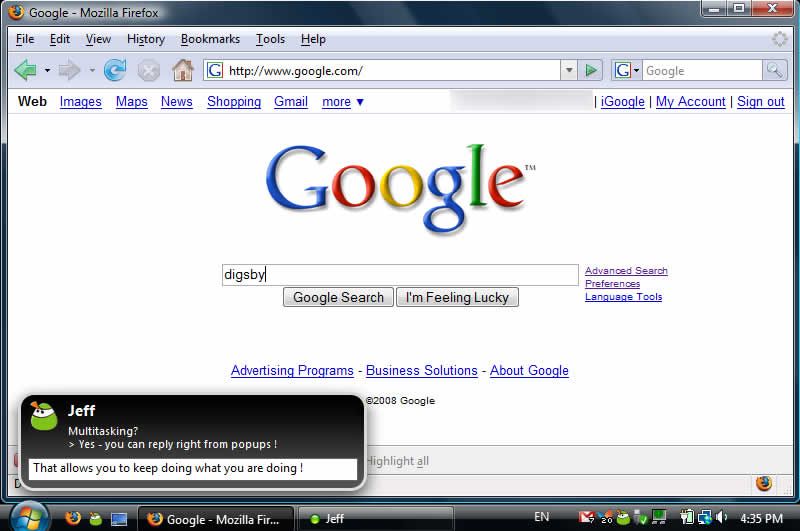
Task: Click the tray icon with green checkmark
Action: (641, 518)
